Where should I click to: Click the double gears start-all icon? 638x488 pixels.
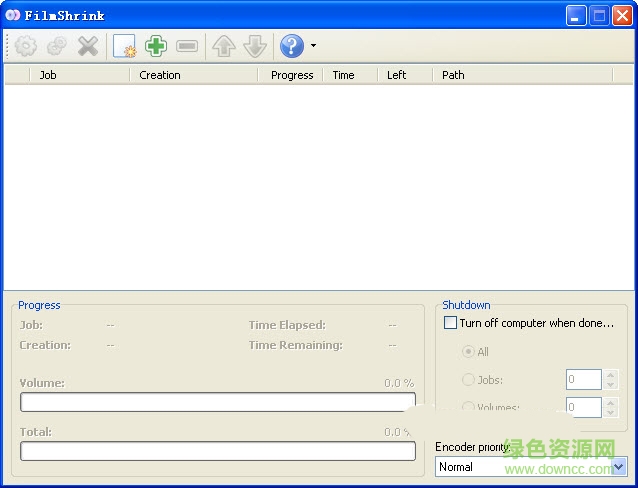click(x=57, y=46)
